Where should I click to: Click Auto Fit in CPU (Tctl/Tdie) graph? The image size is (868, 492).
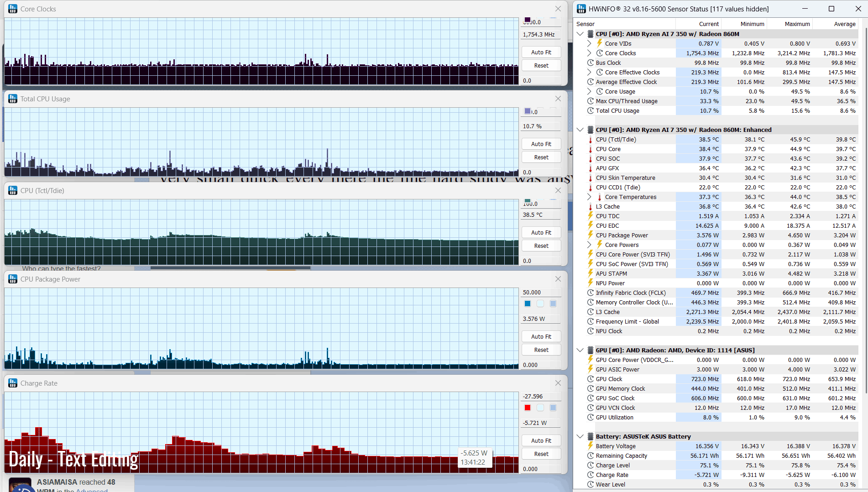click(541, 233)
